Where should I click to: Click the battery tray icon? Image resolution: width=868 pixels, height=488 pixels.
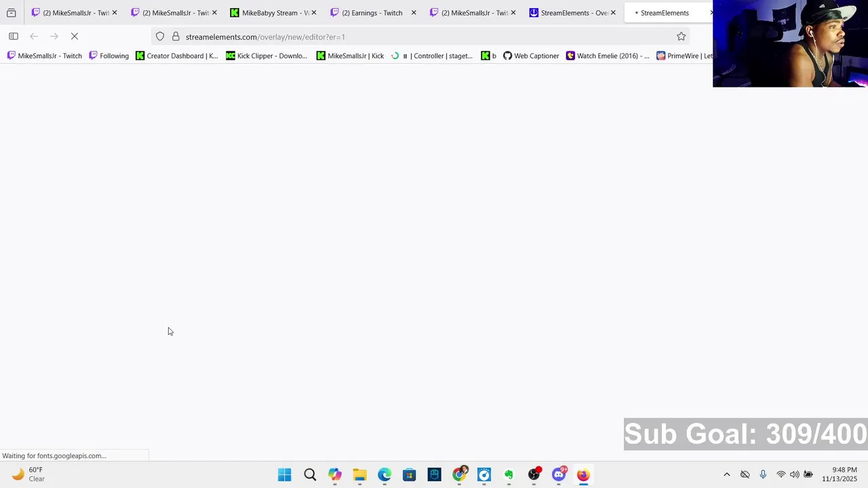coord(808,475)
